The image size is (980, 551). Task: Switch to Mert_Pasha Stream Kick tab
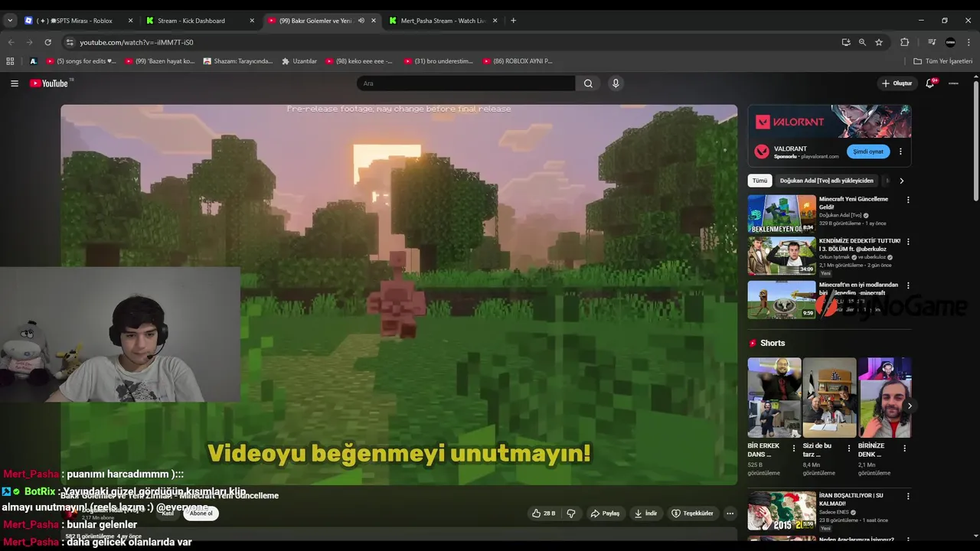[x=443, y=21]
